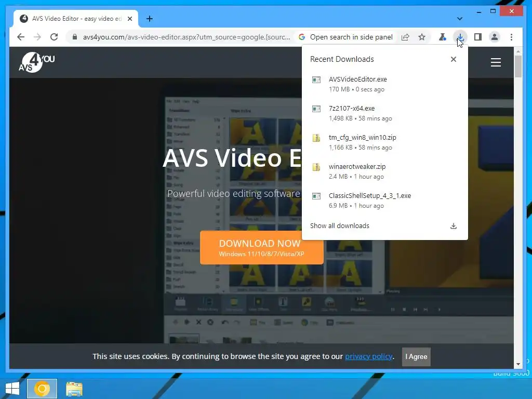This screenshot has width=532, height=399.
Task: Click the address bar URL
Action: pyautogui.click(x=187, y=37)
